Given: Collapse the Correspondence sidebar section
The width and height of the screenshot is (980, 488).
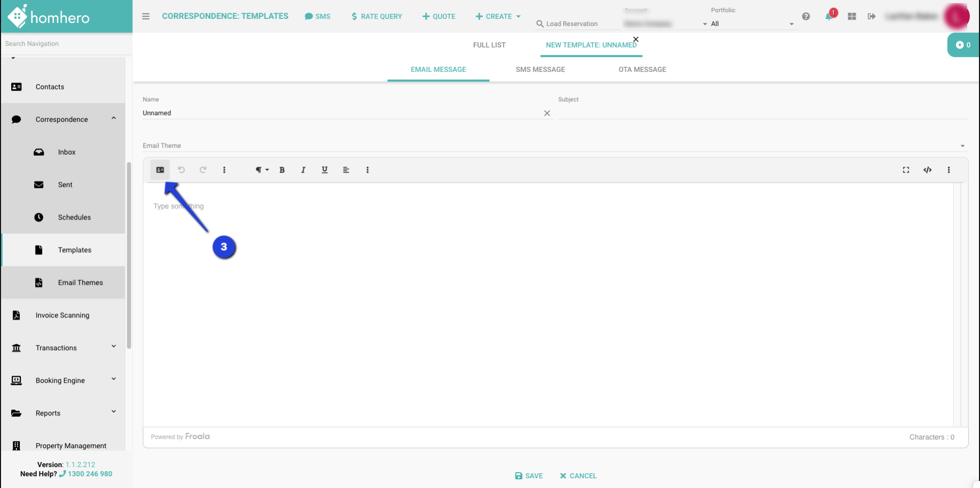Looking at the screenshot, I should tap(113, 119).
